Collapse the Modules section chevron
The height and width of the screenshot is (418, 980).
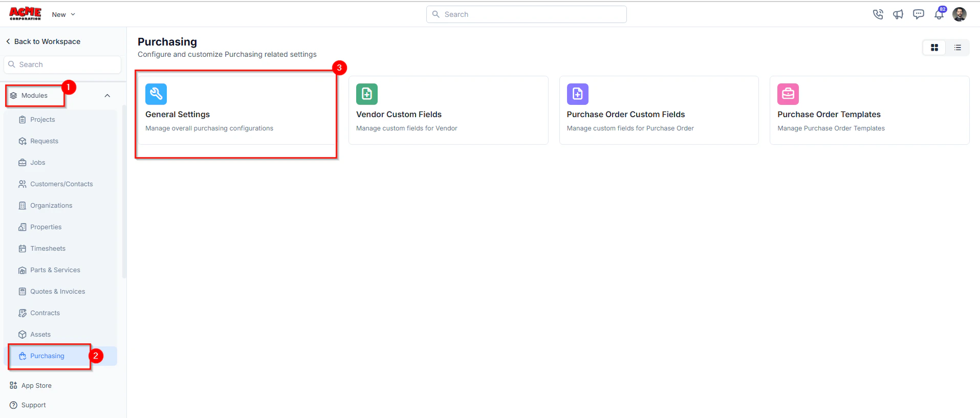pyautogui.click(x=107, y=96)
